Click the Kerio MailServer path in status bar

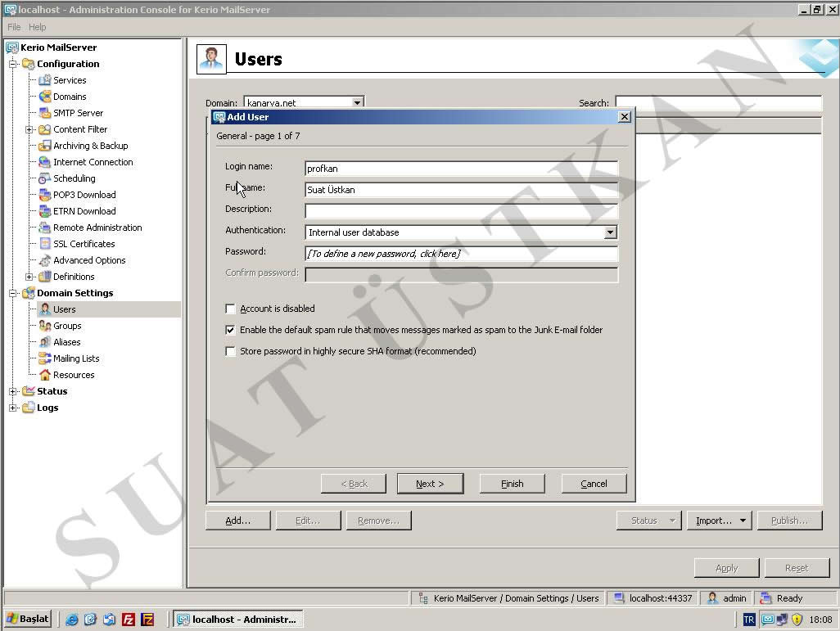point(508,598)
